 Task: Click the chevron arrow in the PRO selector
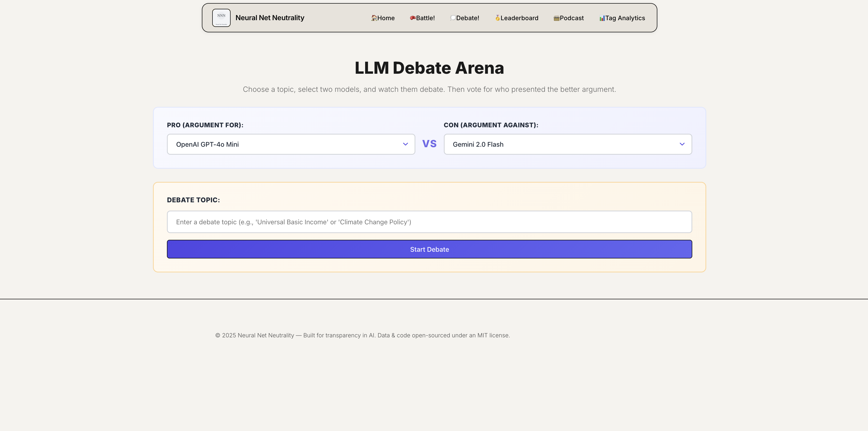(x=405, y=144)
